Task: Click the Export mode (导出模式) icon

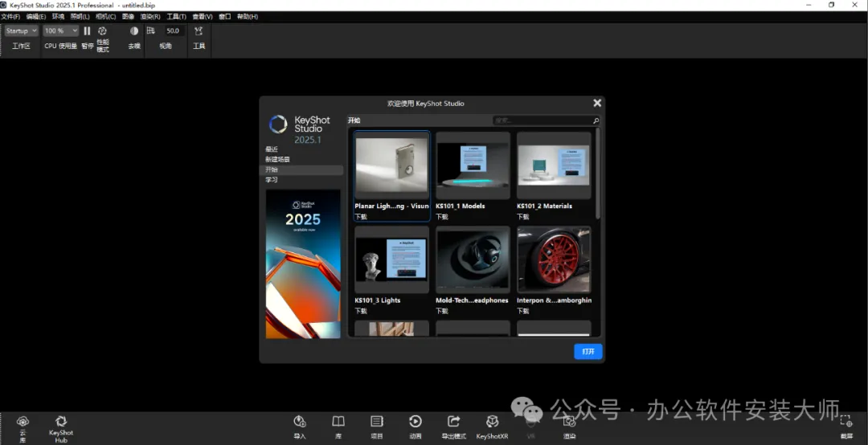Action: pyautogui.click(x=454, y=422)
